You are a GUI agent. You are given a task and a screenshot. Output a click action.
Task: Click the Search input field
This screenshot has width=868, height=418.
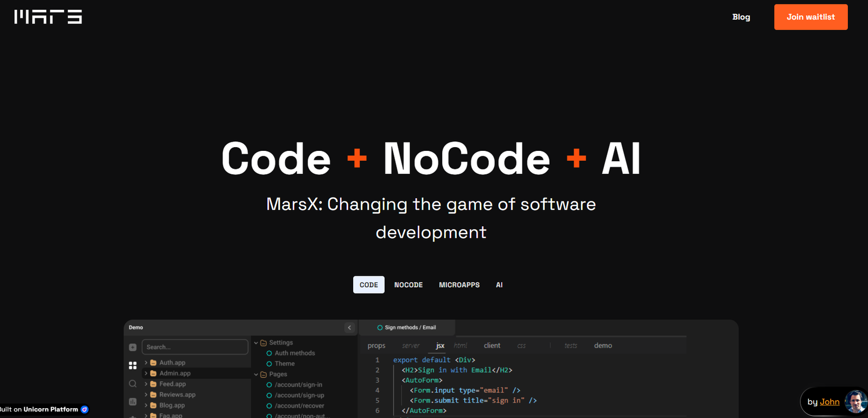pyautogui.click(x=195, y=347)
